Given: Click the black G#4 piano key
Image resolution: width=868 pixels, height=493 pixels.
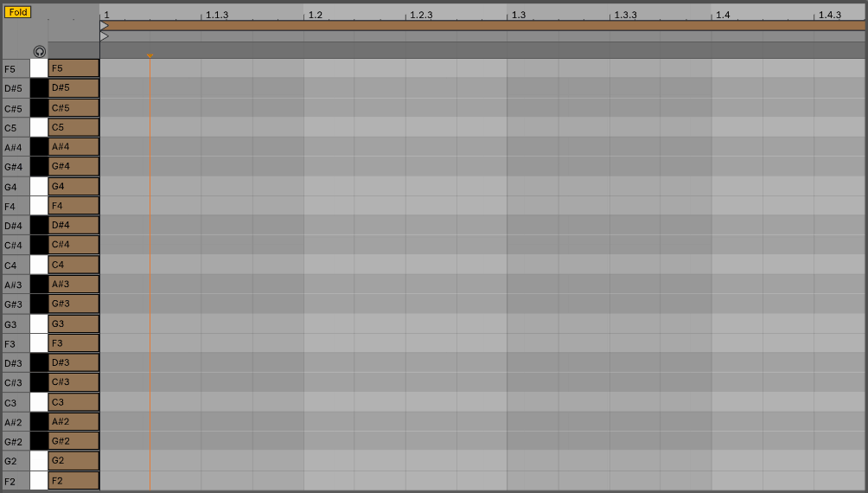Looking at the screenshot, I should tap(39, 166).
